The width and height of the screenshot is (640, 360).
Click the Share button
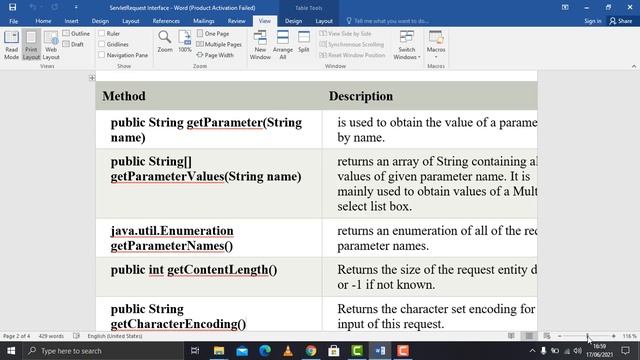(621, 21)
